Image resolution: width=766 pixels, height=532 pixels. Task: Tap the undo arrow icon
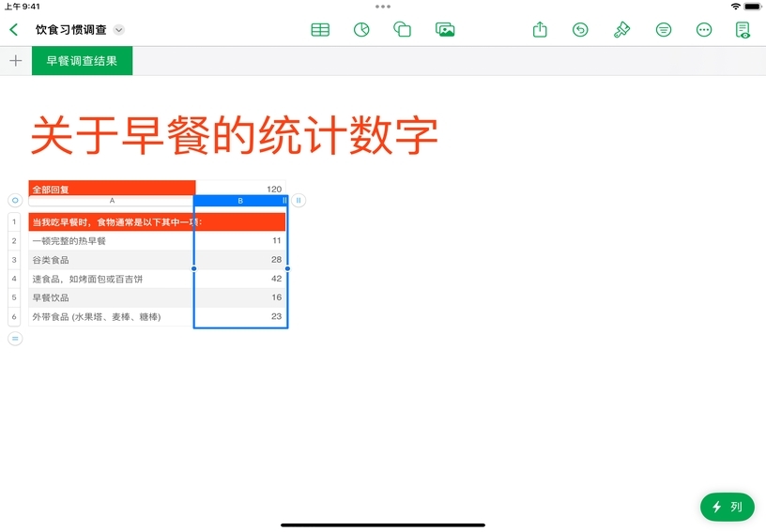580,30
